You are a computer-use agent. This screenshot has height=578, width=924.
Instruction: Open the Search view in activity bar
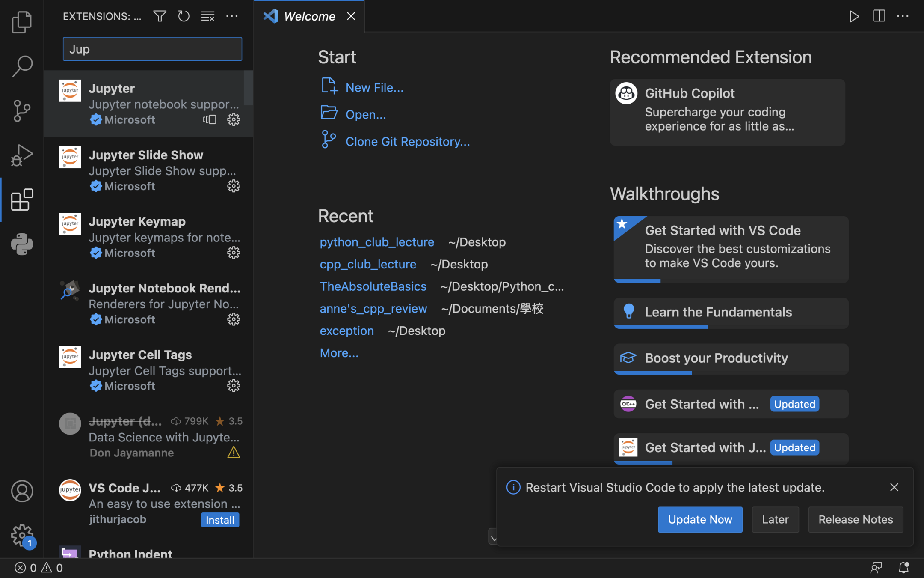(x=22, y=66)
